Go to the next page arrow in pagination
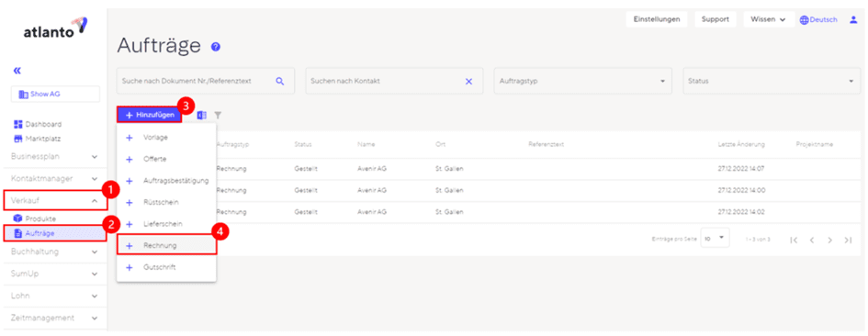 point(829,240)
